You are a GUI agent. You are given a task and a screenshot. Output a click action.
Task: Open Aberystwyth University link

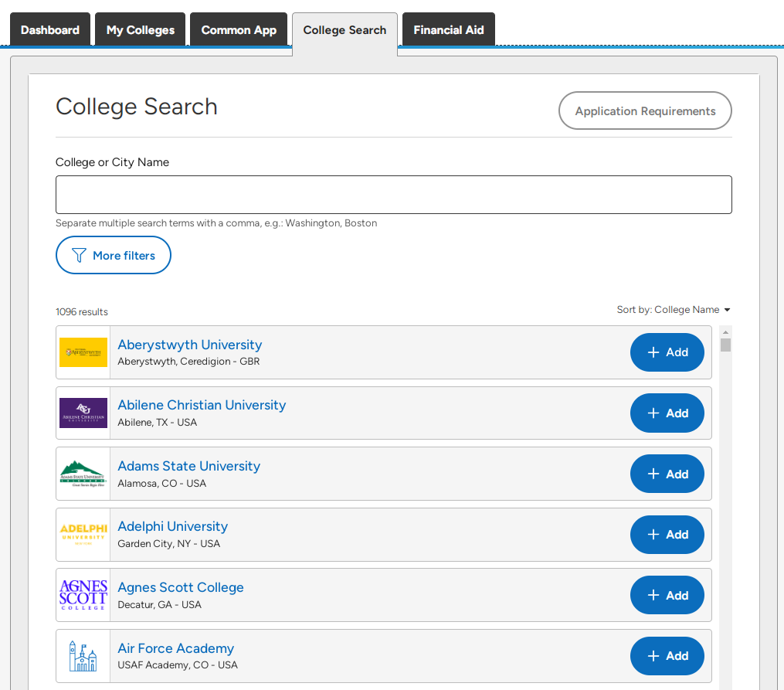[189, 345]
